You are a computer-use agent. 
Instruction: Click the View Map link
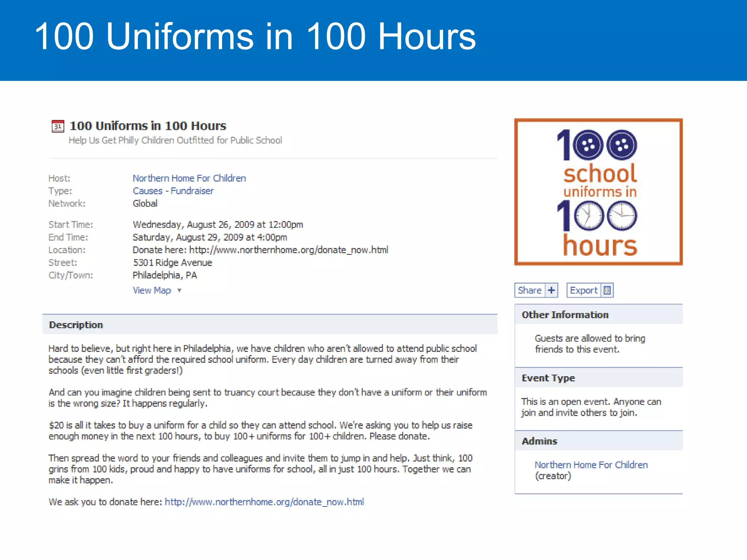[152, 291]
